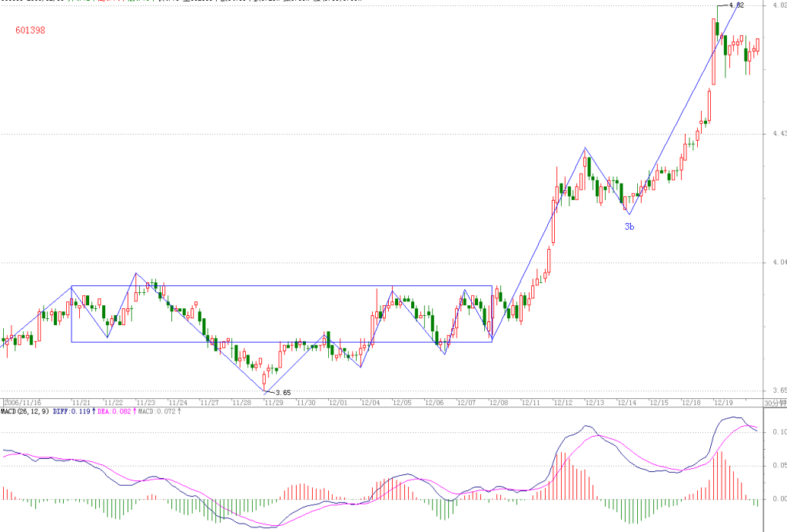787x532 pixels.
Task: Select the blue consolidation rectangle's top edge
Action: tap(281, 286)
